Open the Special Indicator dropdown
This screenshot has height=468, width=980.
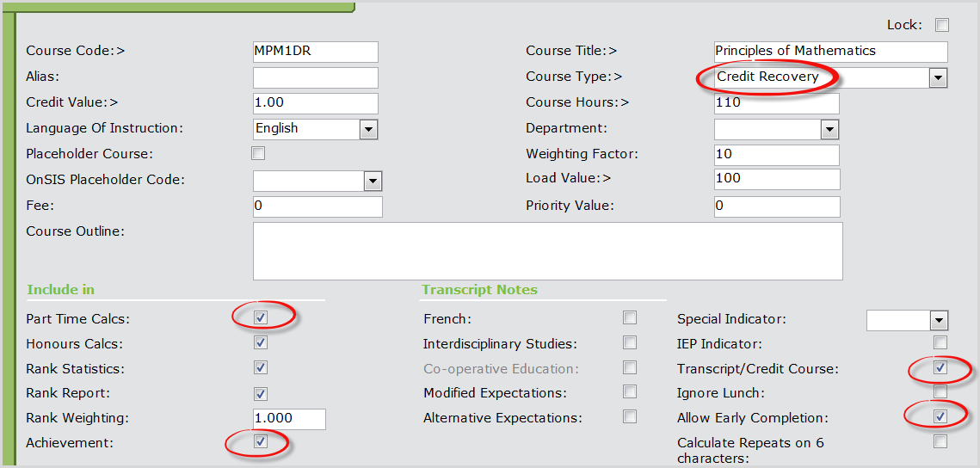[938, 320]
